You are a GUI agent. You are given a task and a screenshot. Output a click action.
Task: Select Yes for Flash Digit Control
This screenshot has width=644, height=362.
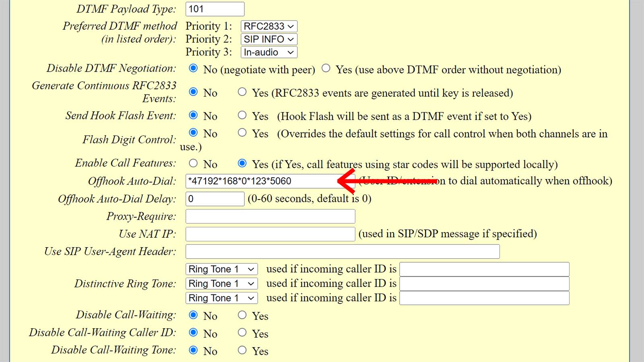pyautogui.click(x=242, y=133)
